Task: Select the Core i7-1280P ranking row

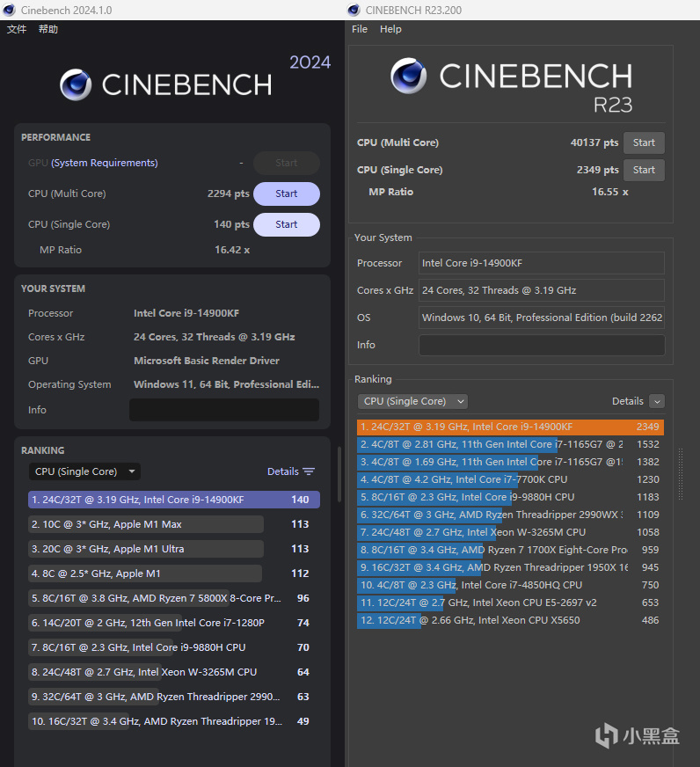Action: pyautogui.click(x=174, y=623)
